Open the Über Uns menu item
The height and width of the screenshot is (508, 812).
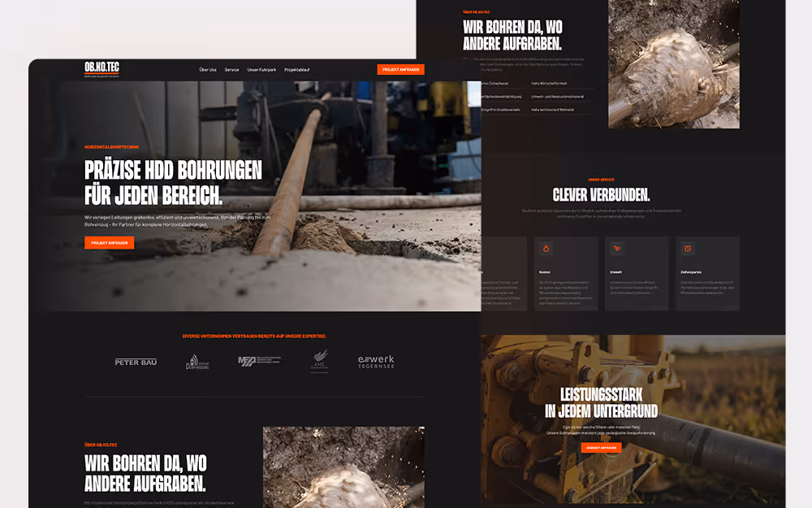(208, 69)
